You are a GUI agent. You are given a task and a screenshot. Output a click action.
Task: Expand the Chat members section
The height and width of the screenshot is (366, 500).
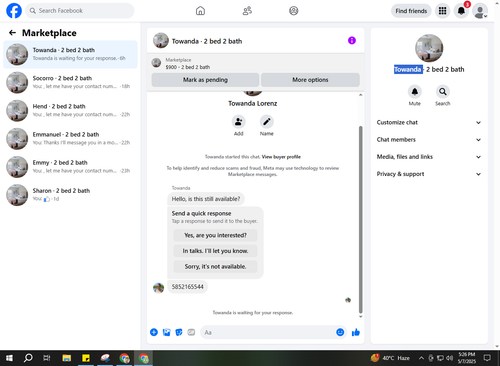coord(429,140)
